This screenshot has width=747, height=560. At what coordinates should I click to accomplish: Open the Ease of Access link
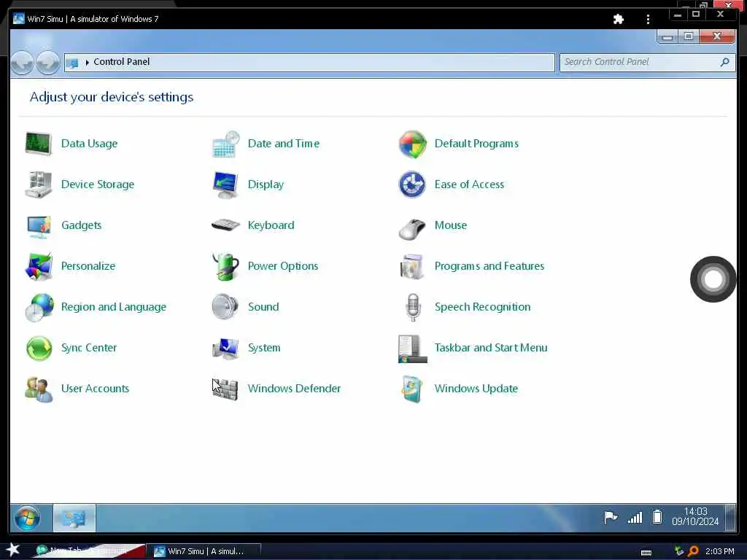coord(469,184)
